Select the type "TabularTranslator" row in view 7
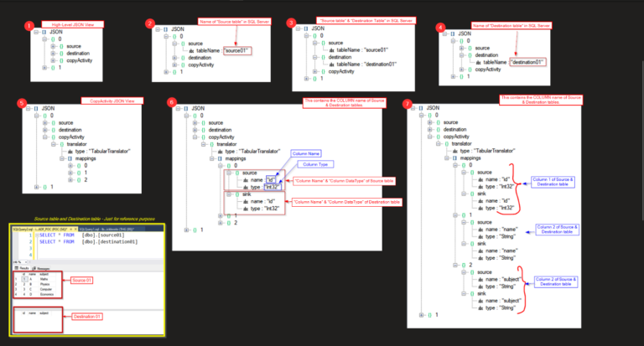Image resolution: width=644 pixels, height=346 pixels. pyautogui.click(x=483, y=151)
